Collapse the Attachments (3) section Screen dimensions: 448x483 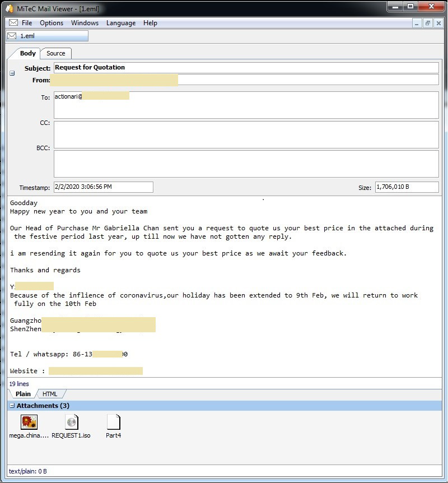point(12,406)
